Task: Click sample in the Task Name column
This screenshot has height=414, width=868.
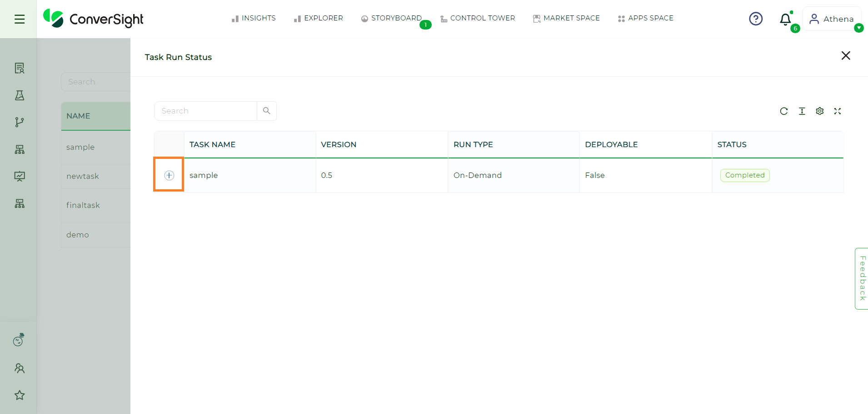Action: pos(204,175)
